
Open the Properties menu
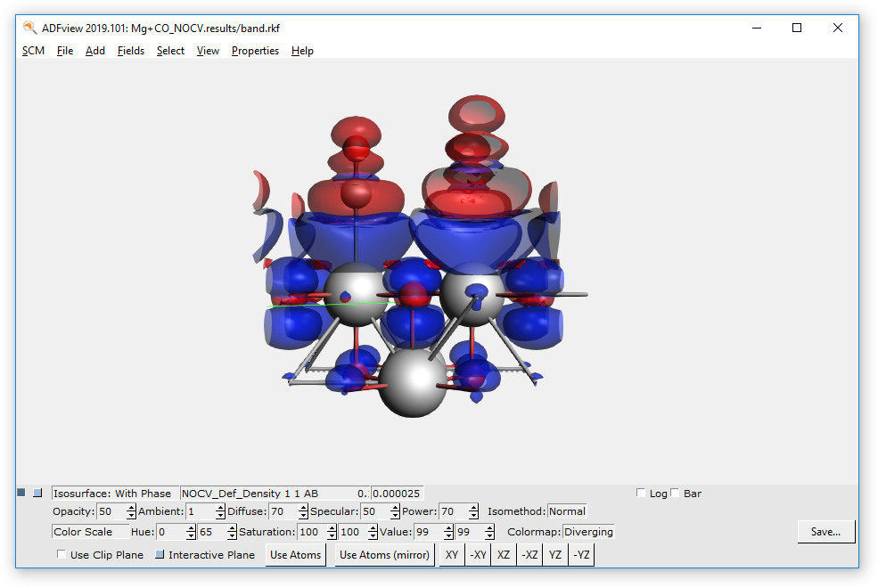(x=255, y=51)
